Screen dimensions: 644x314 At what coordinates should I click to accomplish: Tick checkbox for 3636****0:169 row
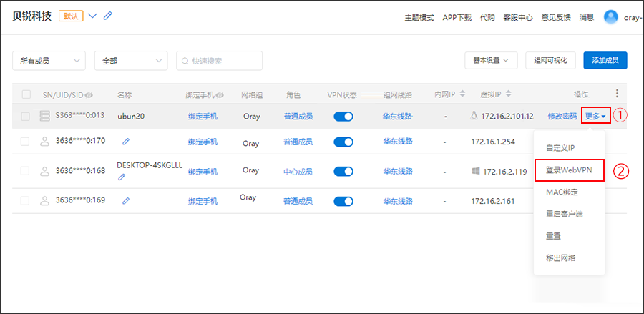click(25, 201)
